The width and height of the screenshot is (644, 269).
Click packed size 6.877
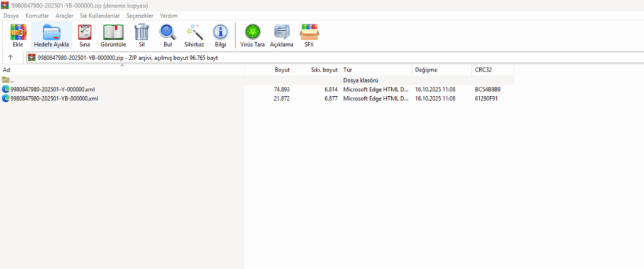tap(331, 99)
